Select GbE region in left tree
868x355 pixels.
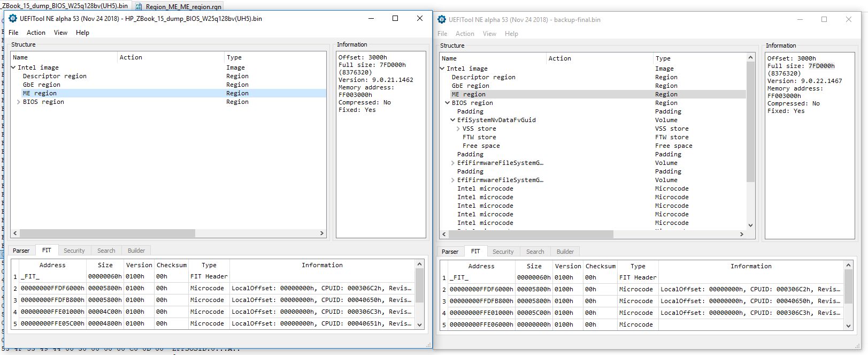coord(42,85)
